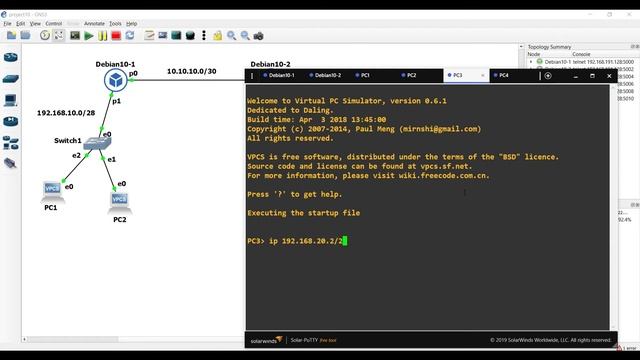Screen dimensions: 640x360
Task: Select the Add a note icon
Action: click(149, 36)
